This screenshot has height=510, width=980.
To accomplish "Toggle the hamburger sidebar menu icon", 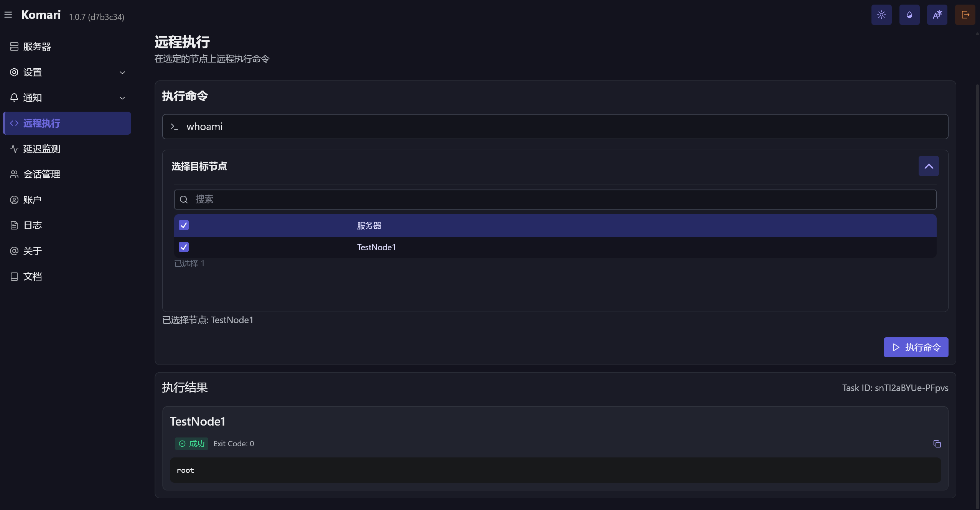I will tap(8, 15).
